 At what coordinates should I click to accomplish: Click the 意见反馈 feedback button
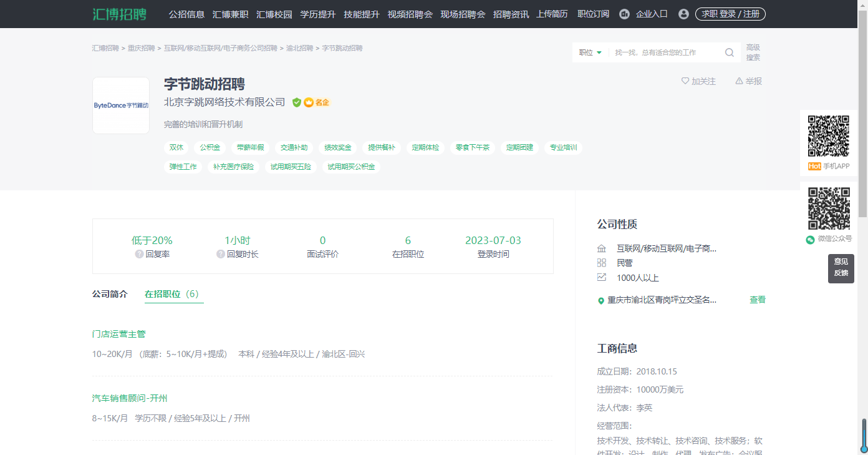[841, 268]
